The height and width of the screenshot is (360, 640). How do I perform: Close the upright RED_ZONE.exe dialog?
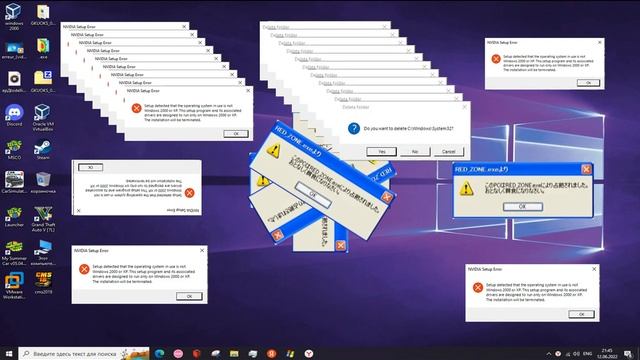coord(586,169)
